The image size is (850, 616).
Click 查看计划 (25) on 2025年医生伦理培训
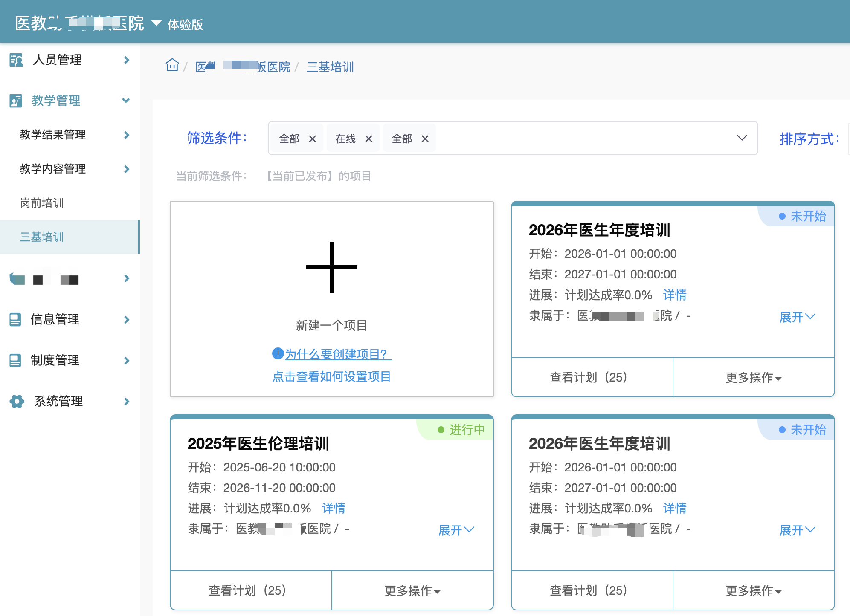(x=247, y=590)
